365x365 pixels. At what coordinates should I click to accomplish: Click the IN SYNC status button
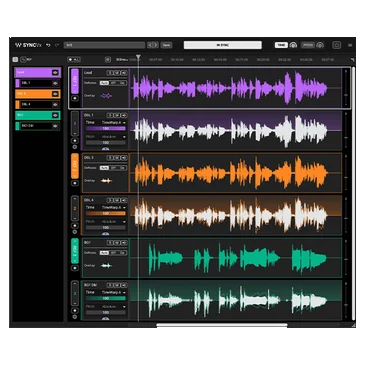coord(223,45)
